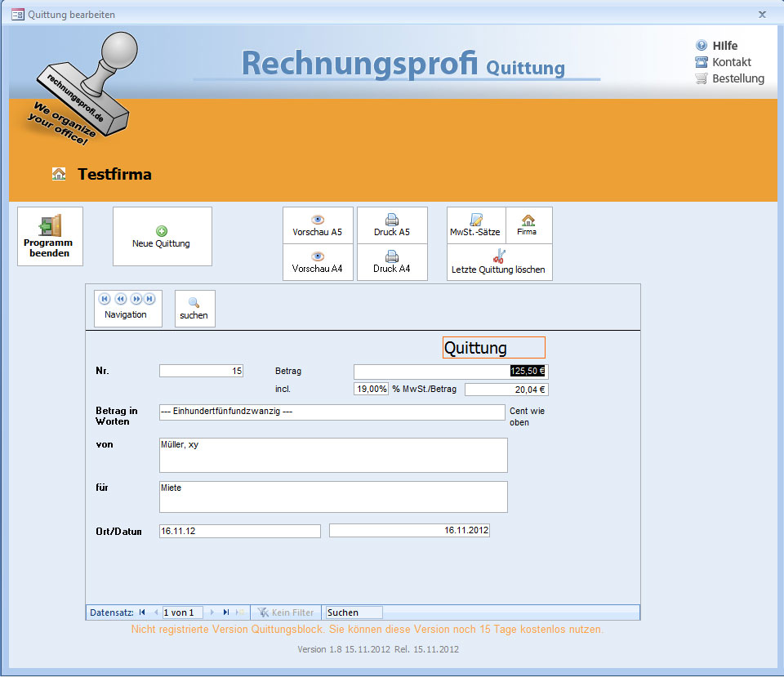Click the für field containing Miete

point(333,497)
